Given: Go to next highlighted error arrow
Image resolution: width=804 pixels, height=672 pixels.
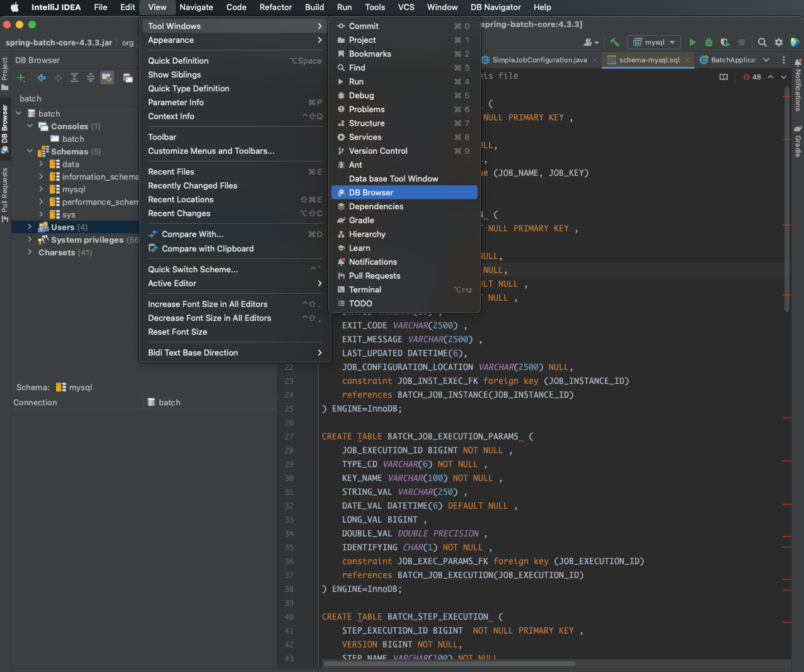Looking at the screenshot, I should coord(784,77).
